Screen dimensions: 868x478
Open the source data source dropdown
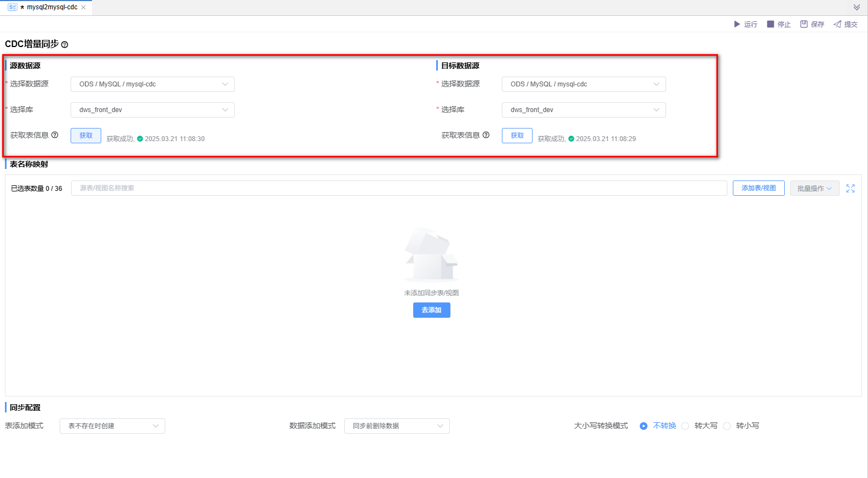coord(152,84)
